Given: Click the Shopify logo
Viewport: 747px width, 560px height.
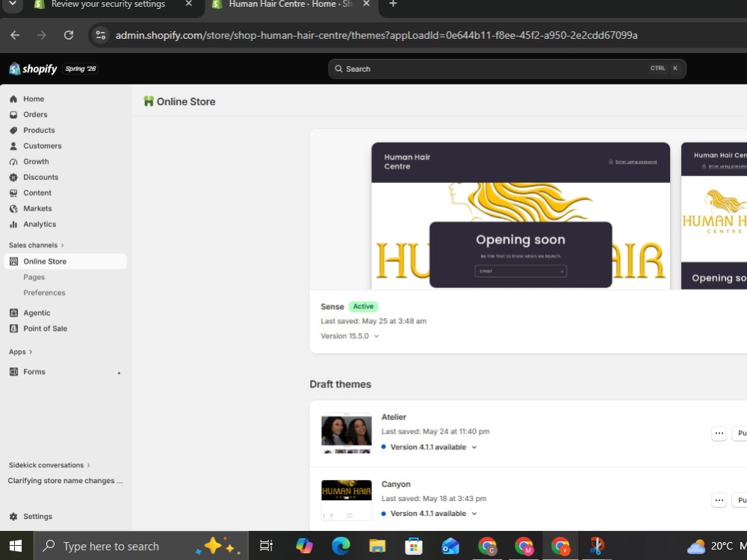Looking at the screenshot, I should pyautogui.click(x=34, y=69).
